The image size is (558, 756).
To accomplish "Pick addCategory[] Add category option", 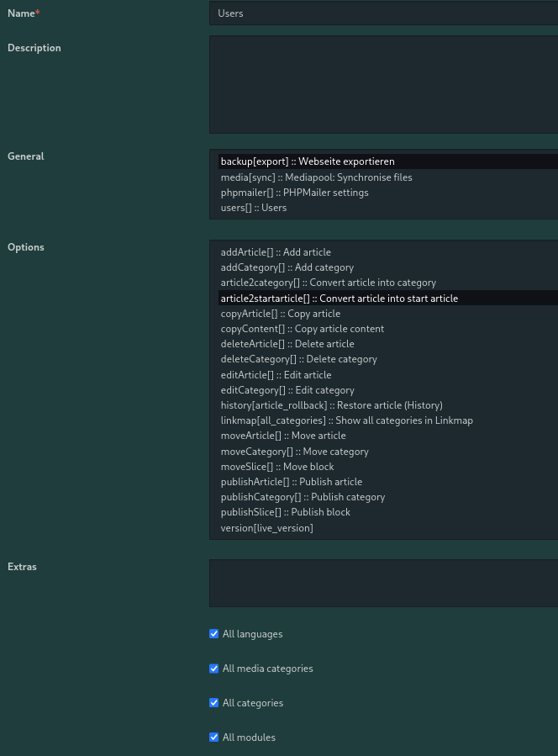I will (287, 267).
